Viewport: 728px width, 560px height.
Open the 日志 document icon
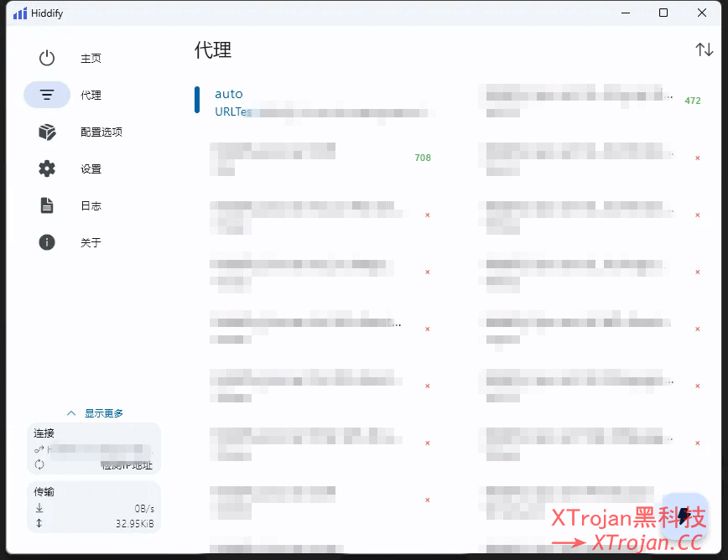pos(47,205)
